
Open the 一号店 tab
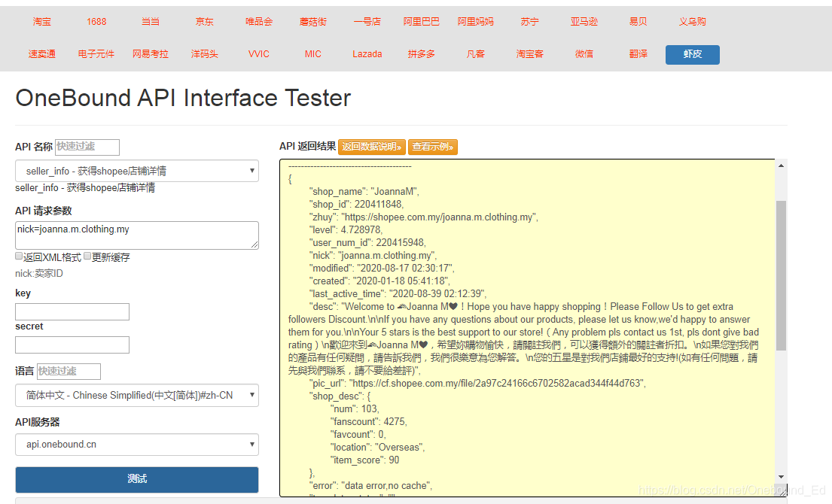(367, 22)
